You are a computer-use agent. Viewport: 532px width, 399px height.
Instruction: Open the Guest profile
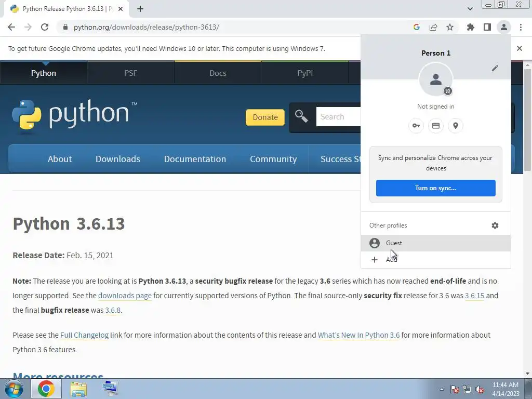(x=436, y=243)
